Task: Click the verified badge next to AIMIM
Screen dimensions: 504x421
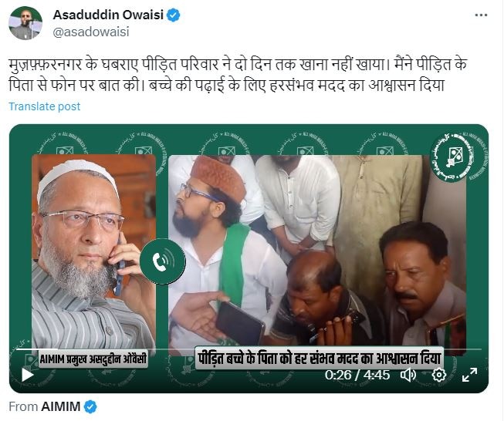Action: tap(90, 407)
